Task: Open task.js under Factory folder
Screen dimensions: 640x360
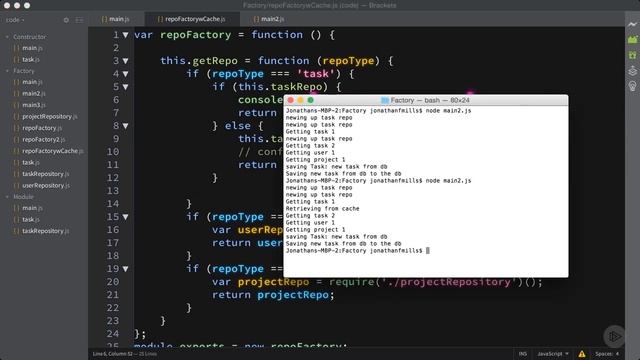Action: point(31,162)
